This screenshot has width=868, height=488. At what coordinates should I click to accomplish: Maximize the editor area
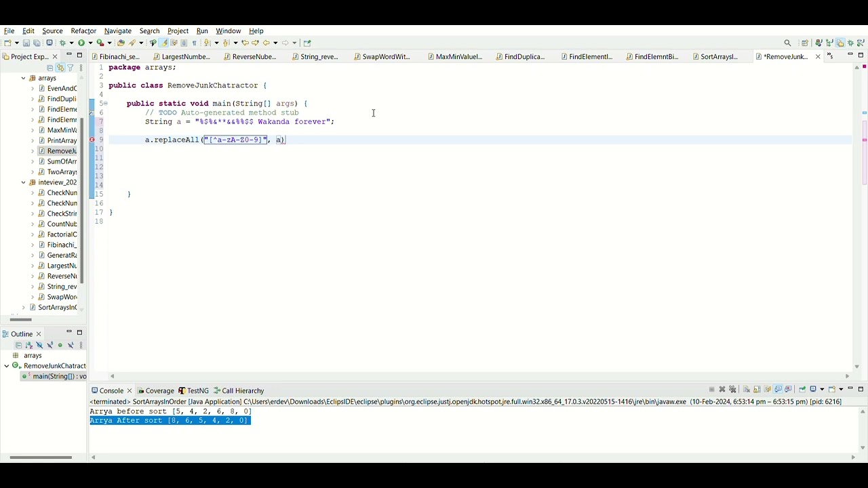coord(861,56)
